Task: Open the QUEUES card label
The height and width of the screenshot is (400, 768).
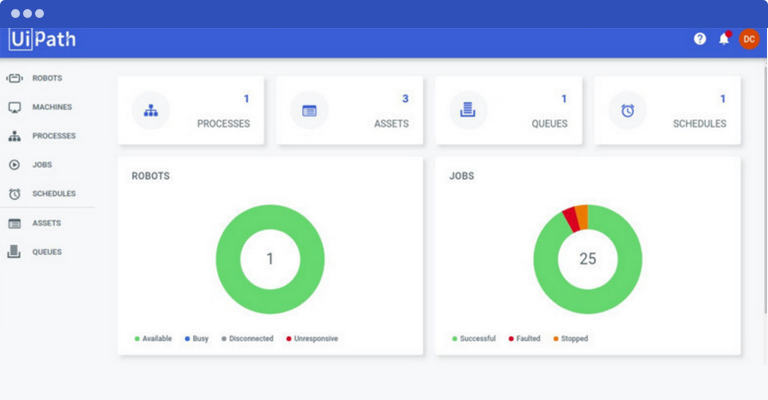Action: (x=550, y=124)
